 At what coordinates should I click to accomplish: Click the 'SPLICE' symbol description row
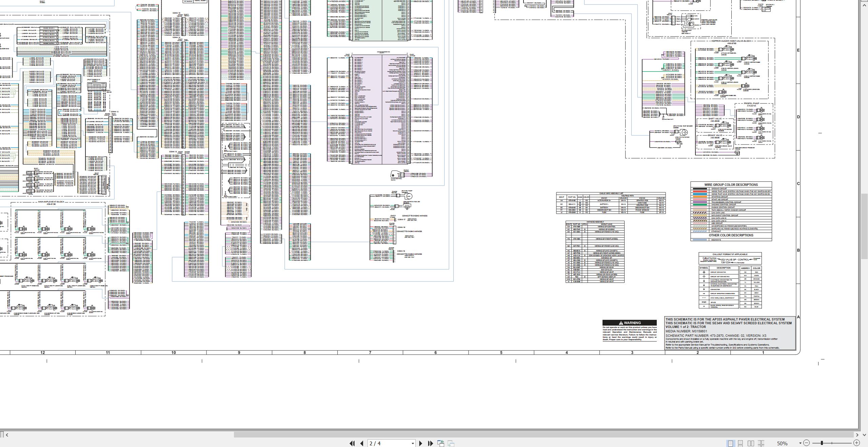(718, 302)
